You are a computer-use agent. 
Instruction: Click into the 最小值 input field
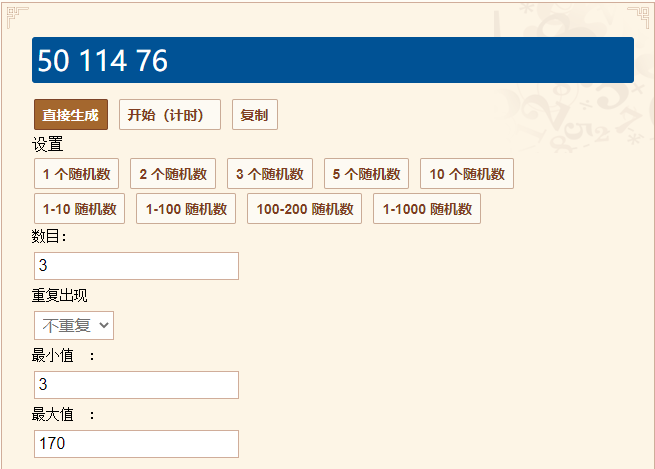[137, 385]
